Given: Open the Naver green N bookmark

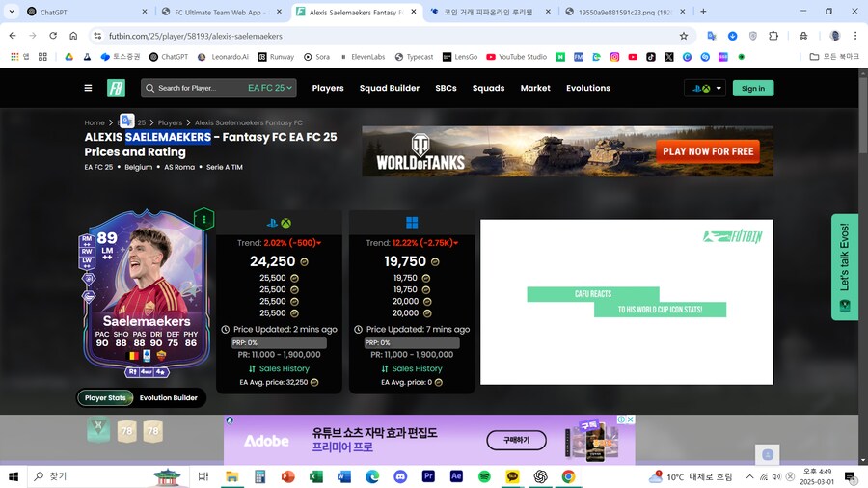Looking at the screenshot, I should (560, 57).
